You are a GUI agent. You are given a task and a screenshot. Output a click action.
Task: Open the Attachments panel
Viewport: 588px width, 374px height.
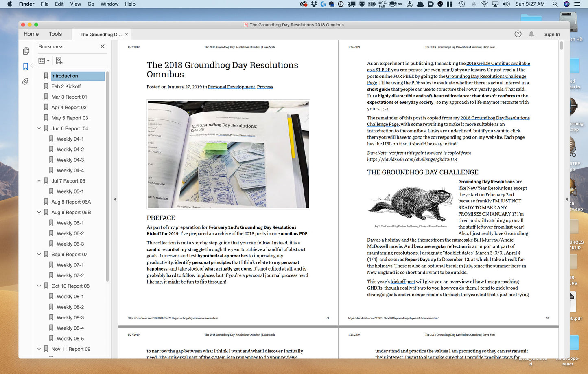point(26,81)
